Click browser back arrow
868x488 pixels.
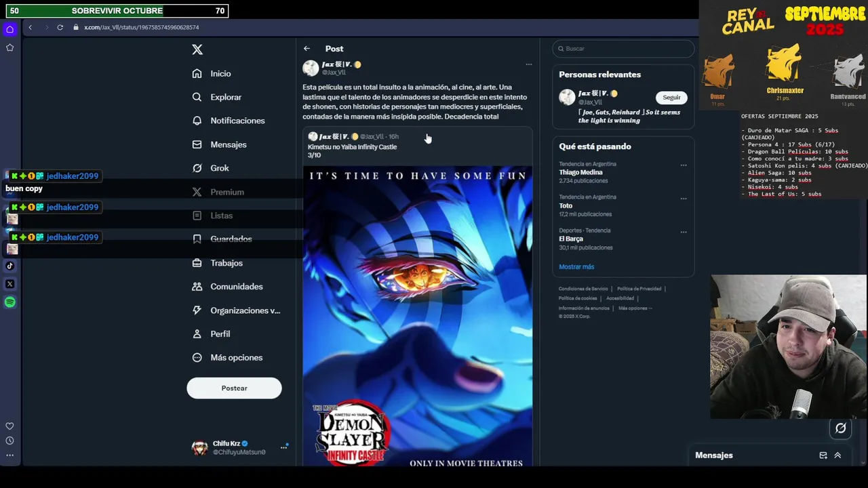30,27
